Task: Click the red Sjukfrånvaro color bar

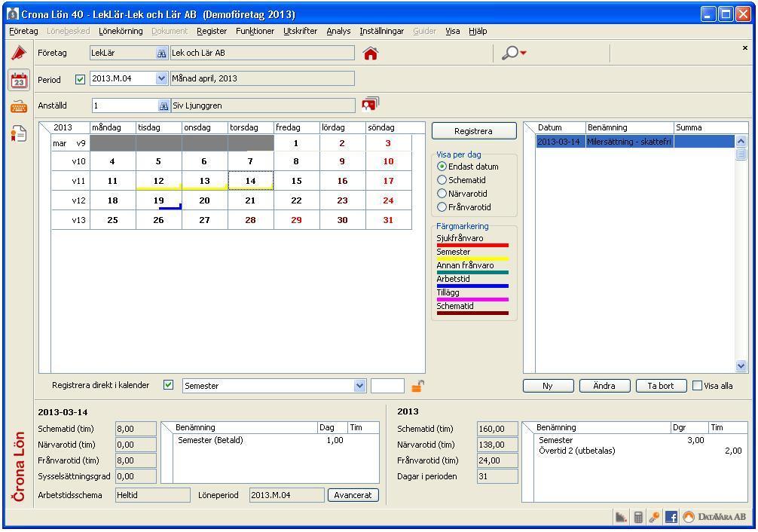Action: pyautogui.click(x=472, y=245)
